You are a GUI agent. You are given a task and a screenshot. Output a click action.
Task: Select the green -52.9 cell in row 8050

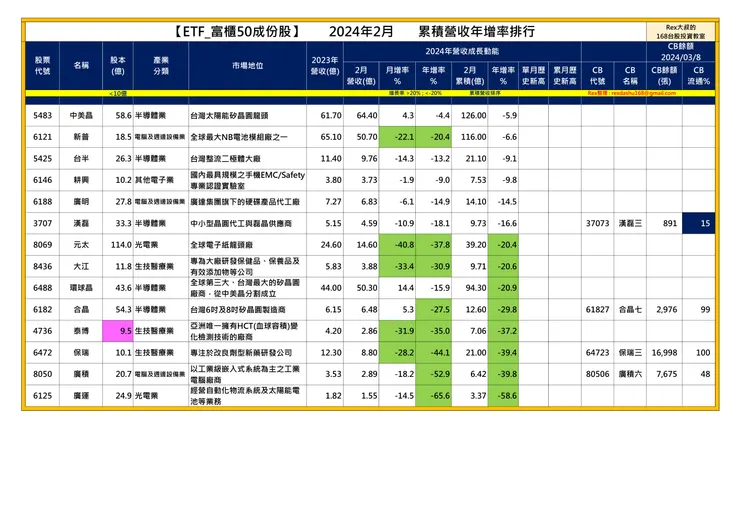(434, 374)
